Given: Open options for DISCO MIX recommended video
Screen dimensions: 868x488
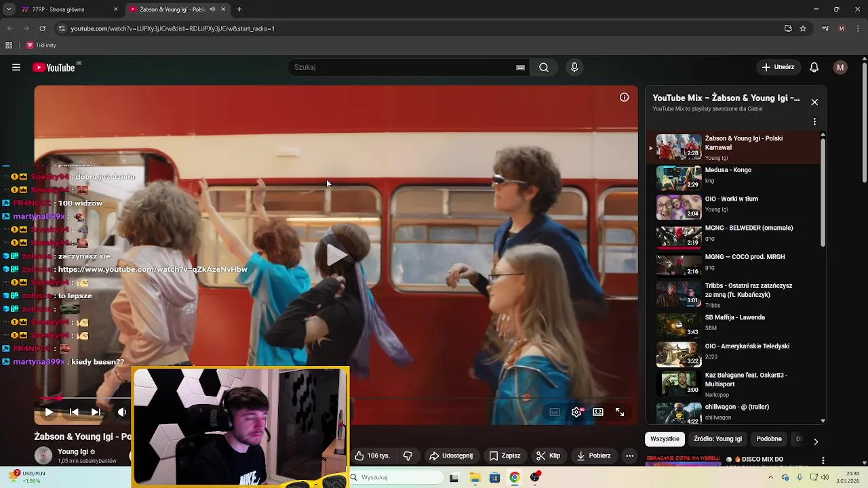Looking at the screenshot, I should point(823,460).
